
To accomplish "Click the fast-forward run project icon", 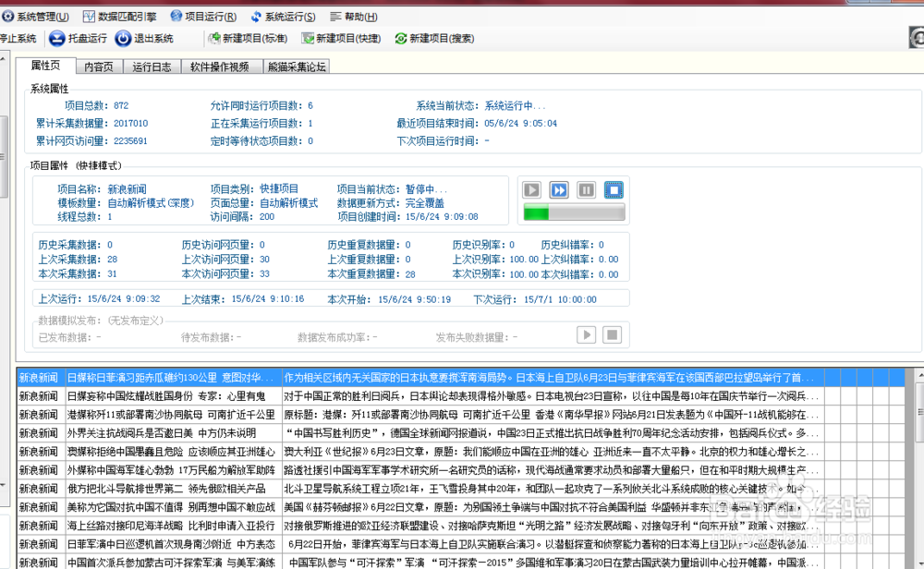I will pos(560,189).
